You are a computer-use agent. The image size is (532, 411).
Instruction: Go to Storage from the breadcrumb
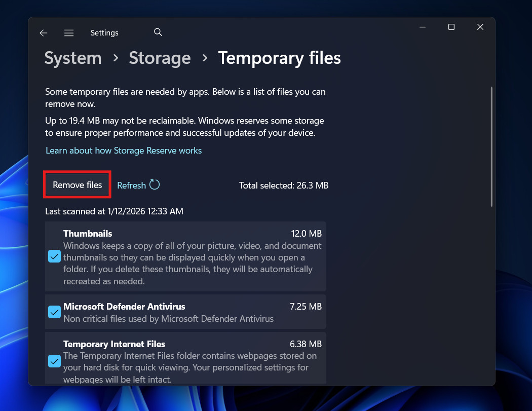pyautogui.click(x=160, y=58)
